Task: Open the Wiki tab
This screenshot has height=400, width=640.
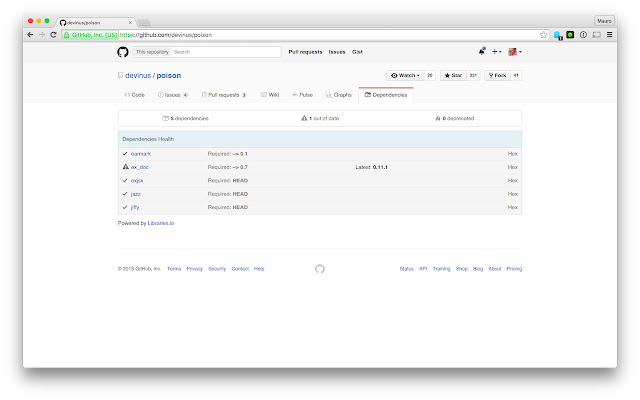Action: click(x=270, y=95)
